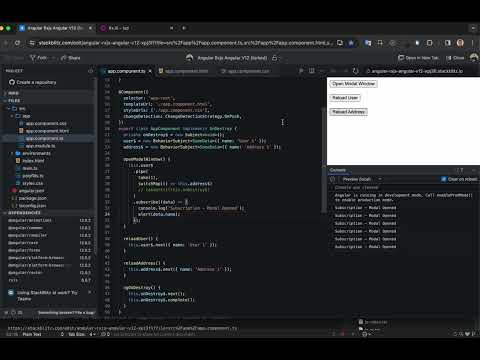Image resolution: width=480 pixels, height=360 pixels.
Task: Fork the StackBlitz project
Action: click(39, 58)
